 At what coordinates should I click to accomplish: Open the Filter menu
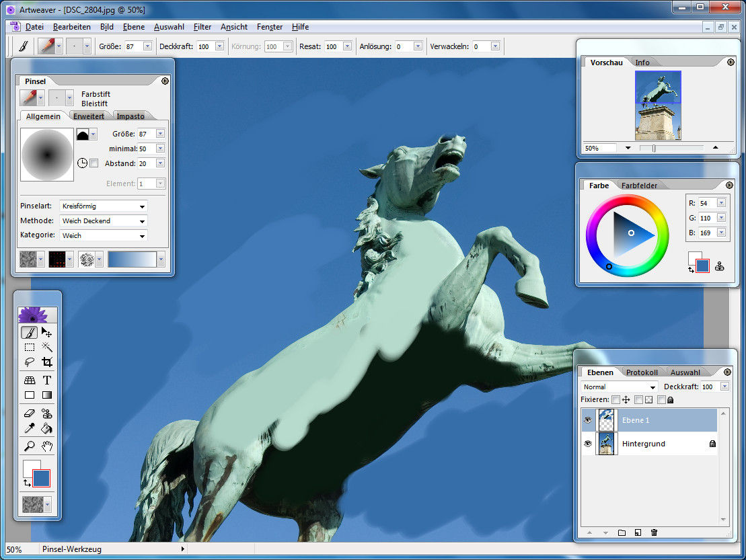click(202, 27)
